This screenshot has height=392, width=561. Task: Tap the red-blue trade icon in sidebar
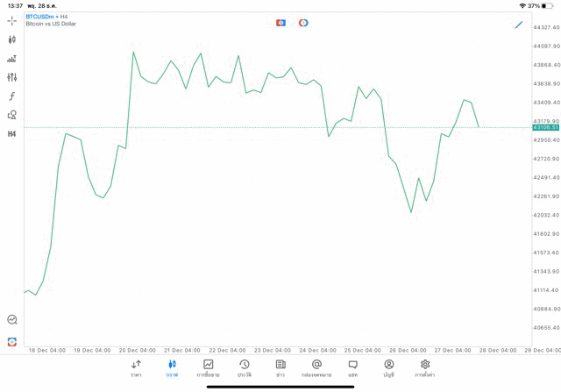[x=12, y=341]
